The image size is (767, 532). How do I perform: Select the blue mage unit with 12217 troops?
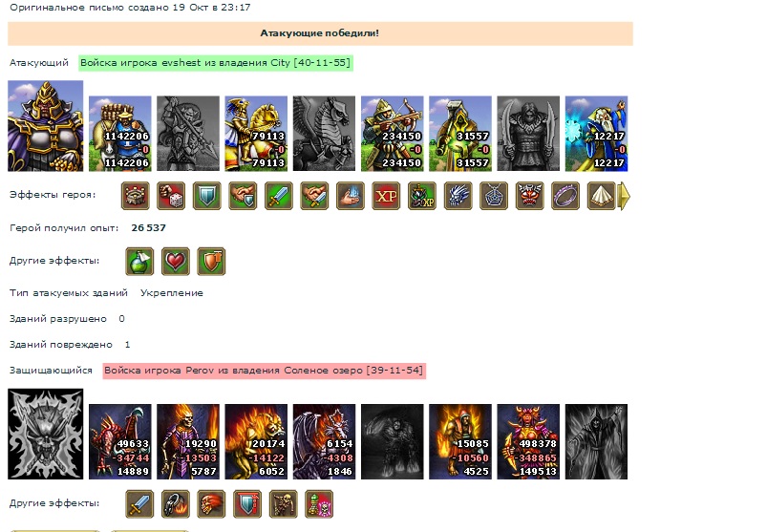(596, 134)
